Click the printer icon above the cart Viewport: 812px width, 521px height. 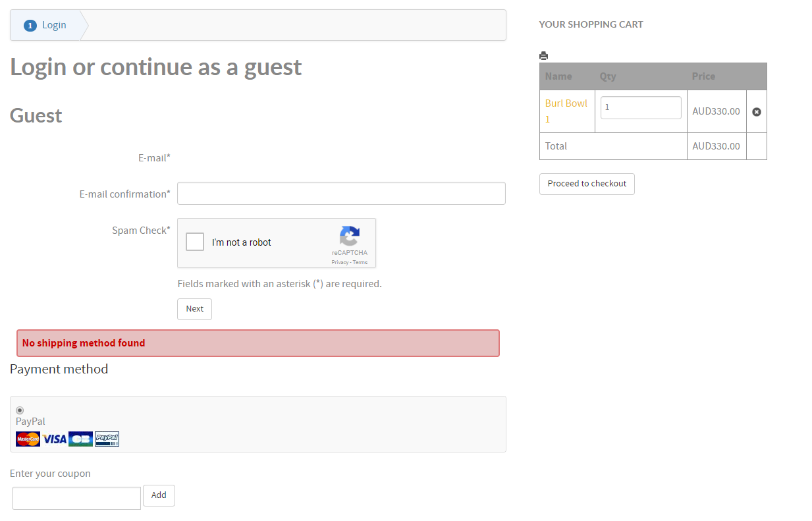pyautogui.click(x=543, y=56)
